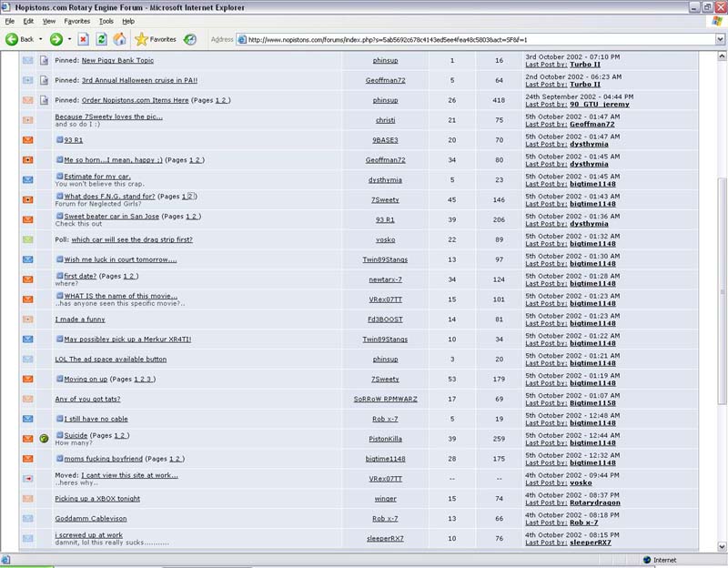Open the topic 'Picking up a XBOX tonight'
This screenshot has width=728, height=568.
pyautogui.click(x=97, y=499)
